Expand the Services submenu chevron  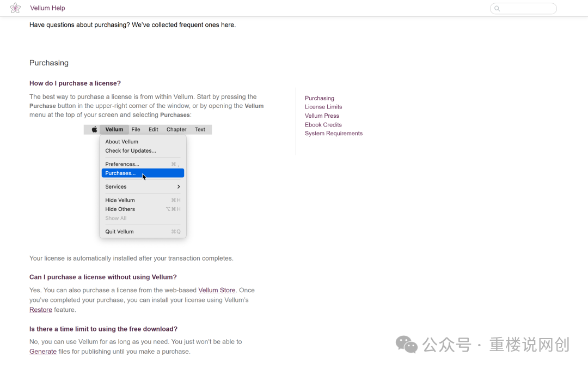click(x=179, y=186)
